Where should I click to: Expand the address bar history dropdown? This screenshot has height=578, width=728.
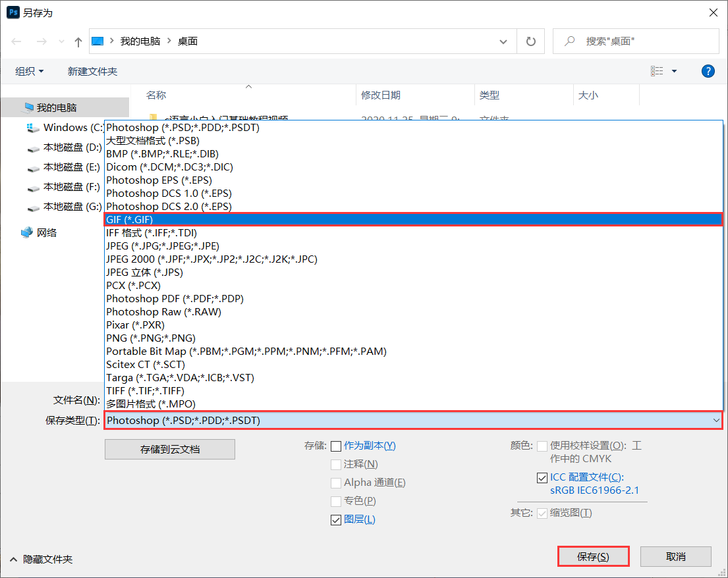503,41
